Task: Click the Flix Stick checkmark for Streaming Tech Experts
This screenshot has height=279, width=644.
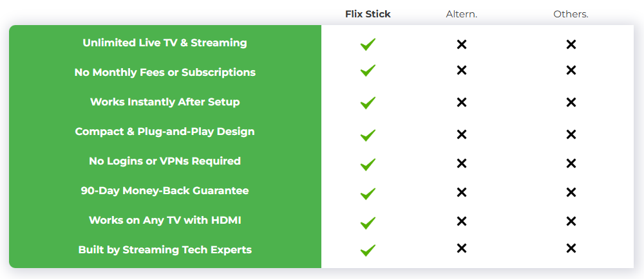Action: click(x=368, y=250)
